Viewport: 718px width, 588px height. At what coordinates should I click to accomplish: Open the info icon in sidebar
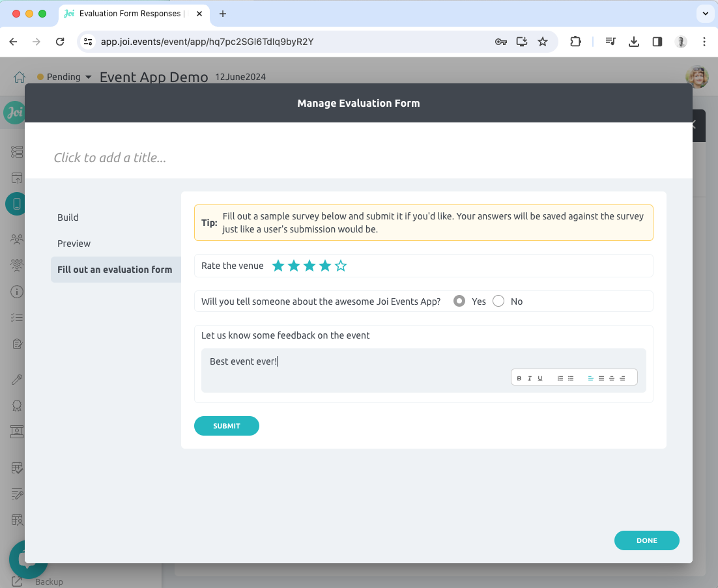click(x=17, y=292)
